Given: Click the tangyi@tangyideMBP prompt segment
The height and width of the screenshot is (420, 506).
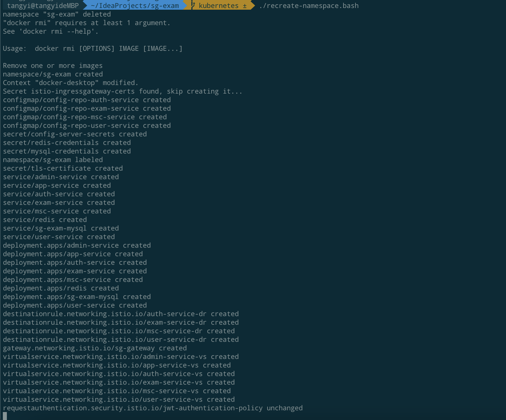Looking at the screenshot, I should click(43, 6).
